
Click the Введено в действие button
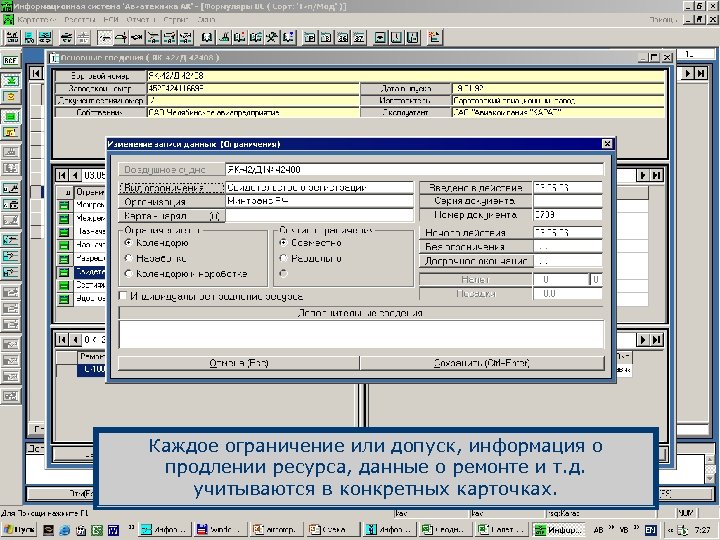pos(476,187)
